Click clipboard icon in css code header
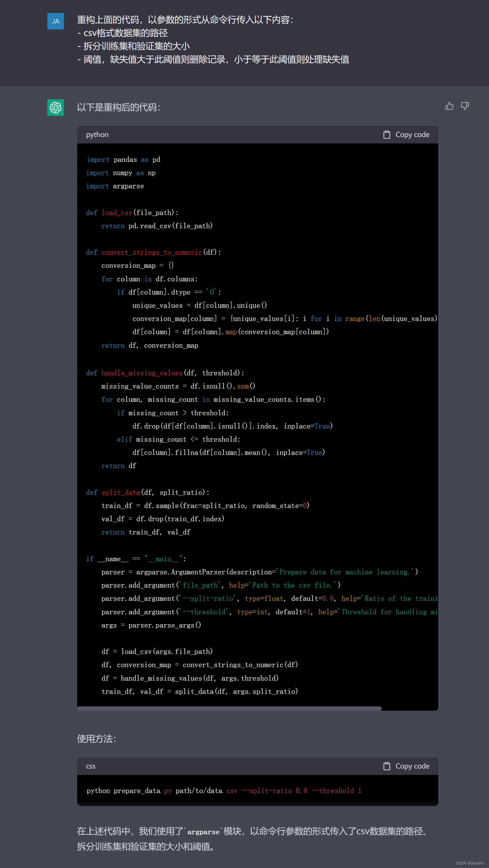The image size is (489, 868). click(386, 766)
